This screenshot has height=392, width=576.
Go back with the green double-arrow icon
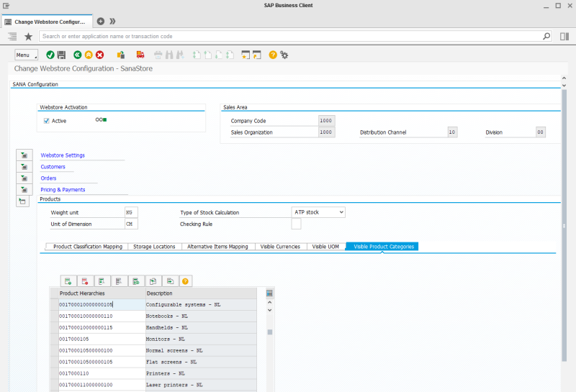click(x=78, y=55)
